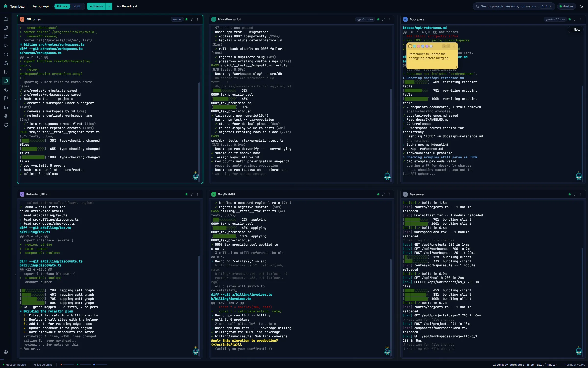Open the flag icon in sidebar
The height and width of the screenshot is (368, 588).
[x=6, y=98]
